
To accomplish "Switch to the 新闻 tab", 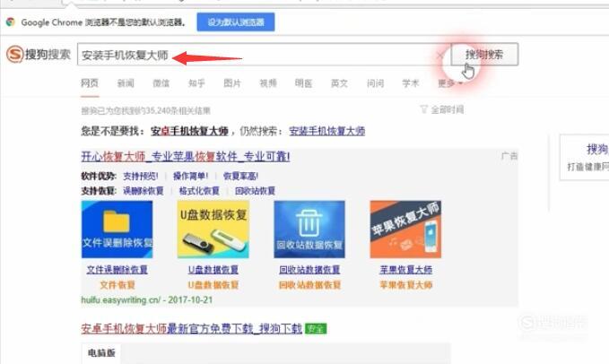I will coord(126,83).
